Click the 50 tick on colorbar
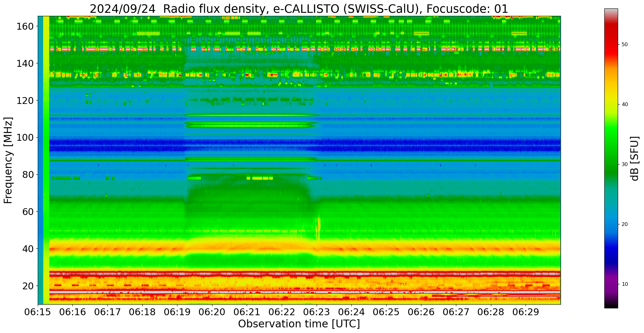The image size is (644, 333). [625, 45]
